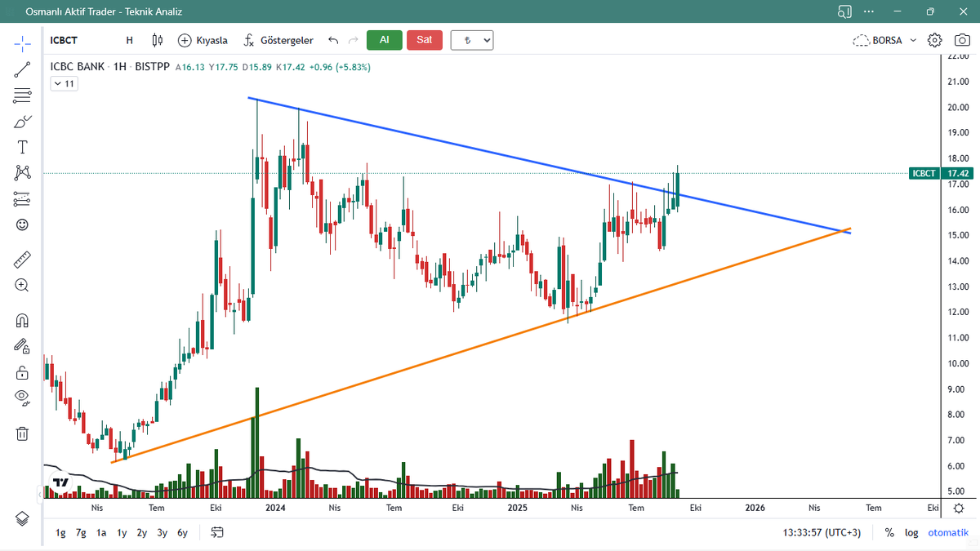The height and width of the screenshot is (551, 980).
Task: Open chart settings gear
Action: [x=935, y=40]
